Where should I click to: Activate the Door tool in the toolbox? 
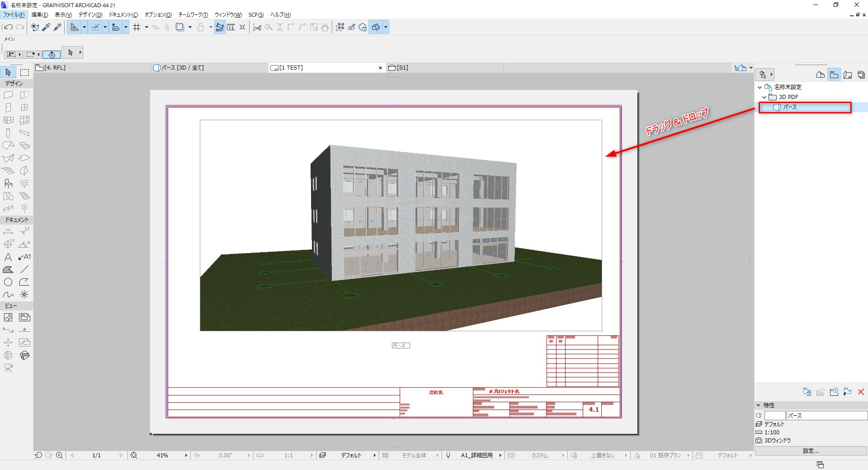click(x=8, y=108)
